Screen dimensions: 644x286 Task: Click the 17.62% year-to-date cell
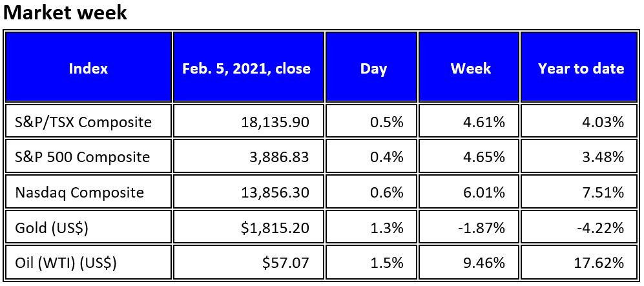602,263
